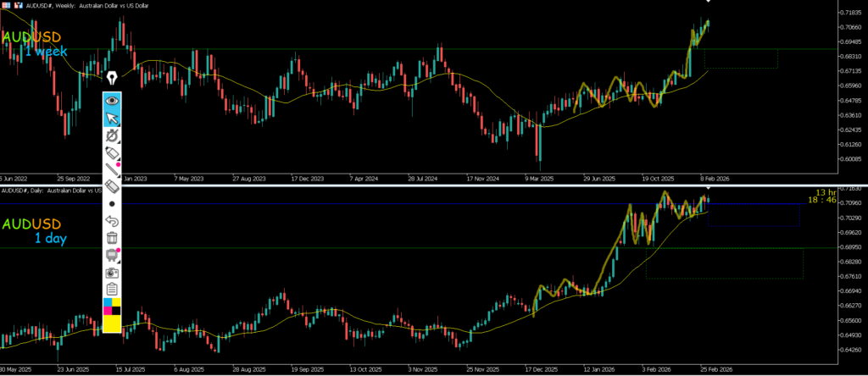Screen dimensions: 868x376
Task: Toggle the eye visibility tool
Action: (111, 100)
